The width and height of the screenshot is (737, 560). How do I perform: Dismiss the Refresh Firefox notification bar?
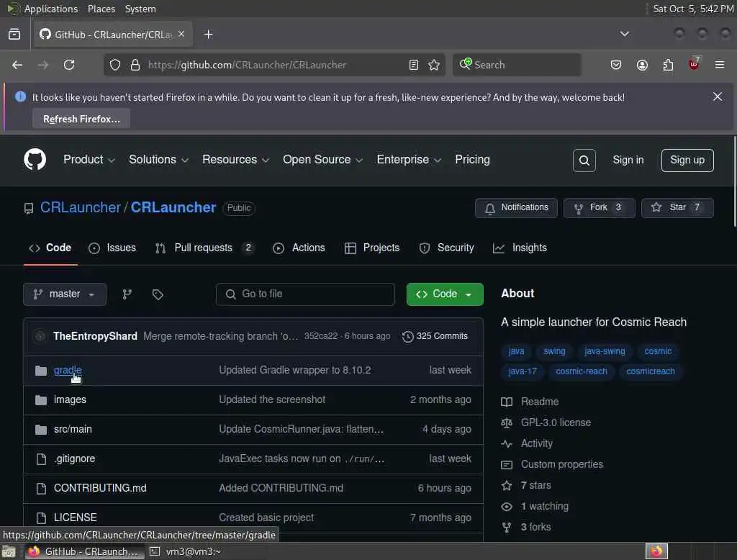pos(718,97)
